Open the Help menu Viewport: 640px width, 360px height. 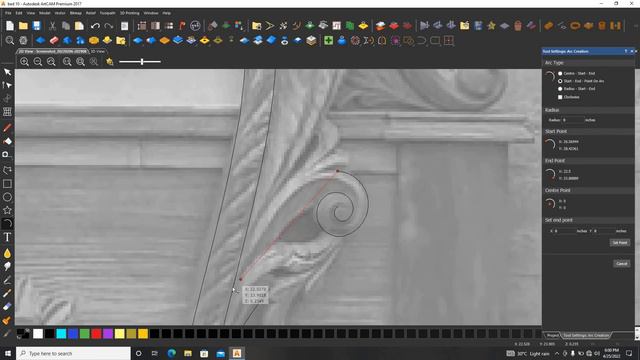(167, 13)
